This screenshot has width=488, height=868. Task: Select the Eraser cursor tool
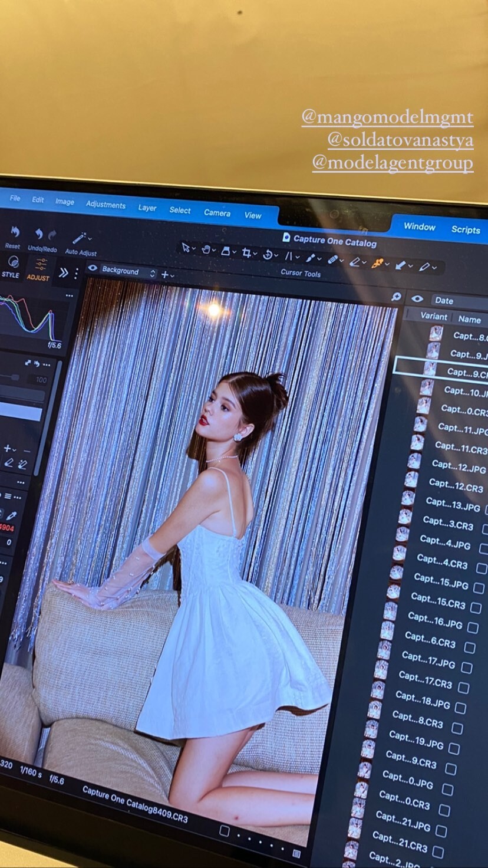click(x=354, y=261)
